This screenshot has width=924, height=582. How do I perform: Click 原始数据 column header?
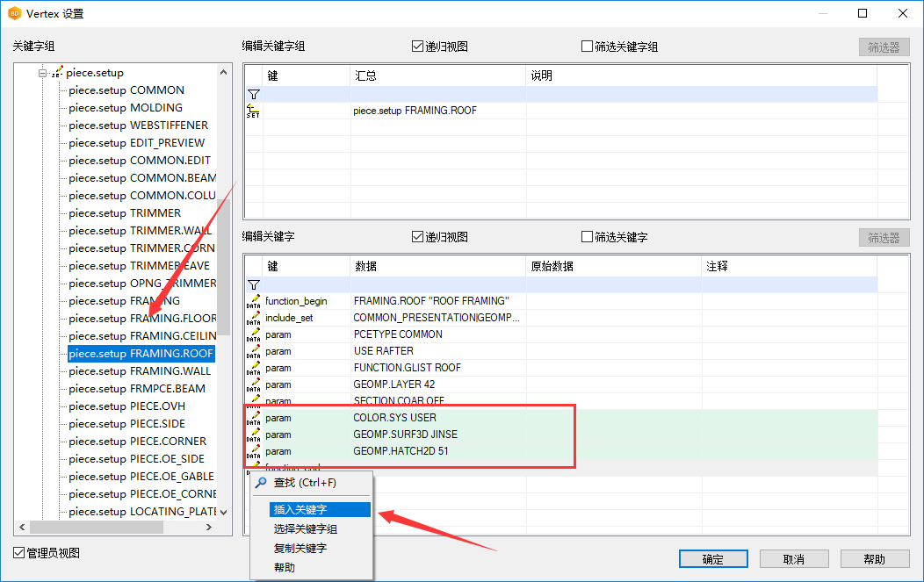613,266
